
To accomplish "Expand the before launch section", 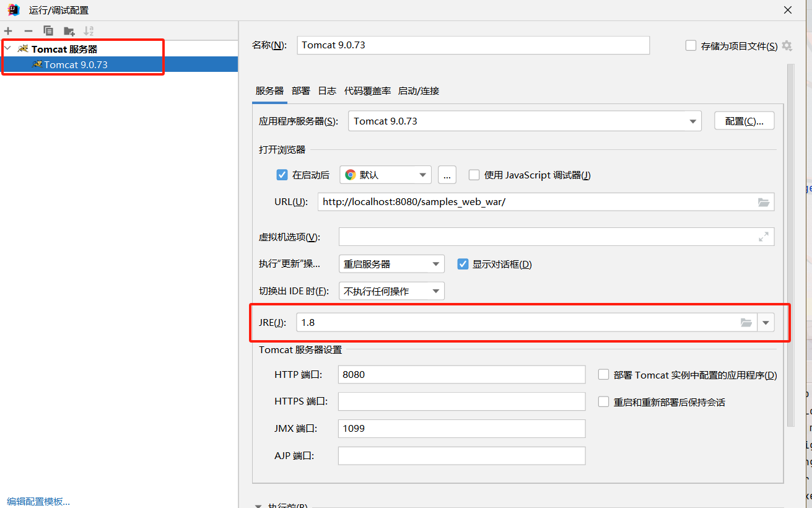I will coord(259,506).
